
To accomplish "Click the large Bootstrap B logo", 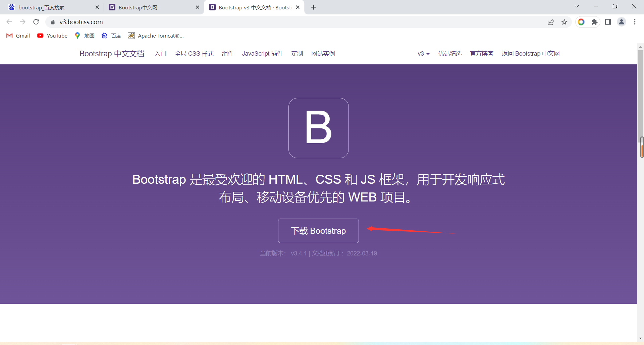I will tap(319, 128).
